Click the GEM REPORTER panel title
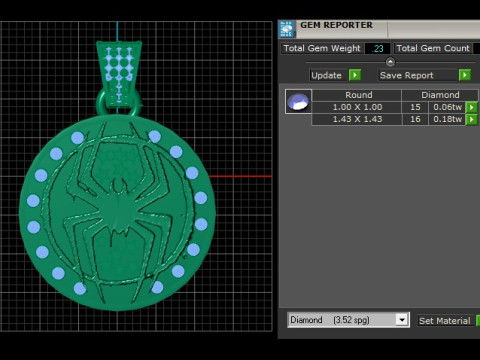Viewport: 480px width, 360px height. pyautogui.click(x=336, y=25)
